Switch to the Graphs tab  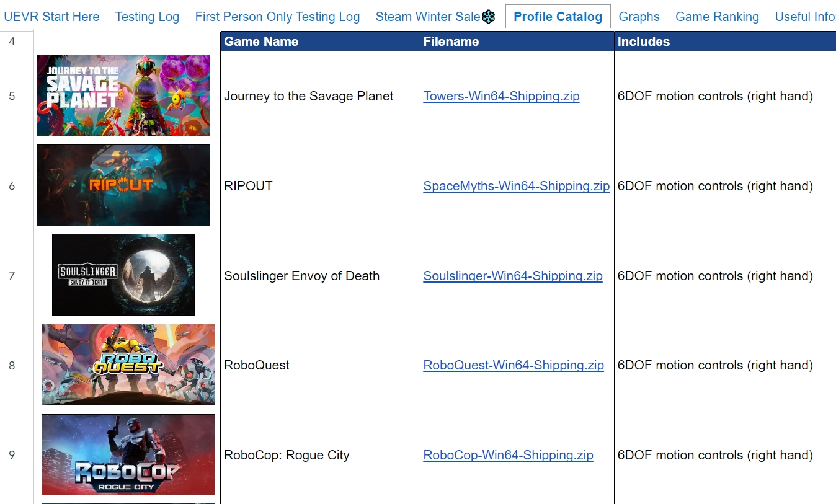coord(639,17)
